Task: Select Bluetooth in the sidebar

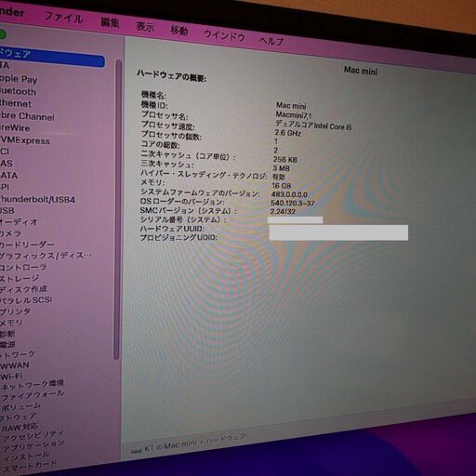Action: coord(18,92)
